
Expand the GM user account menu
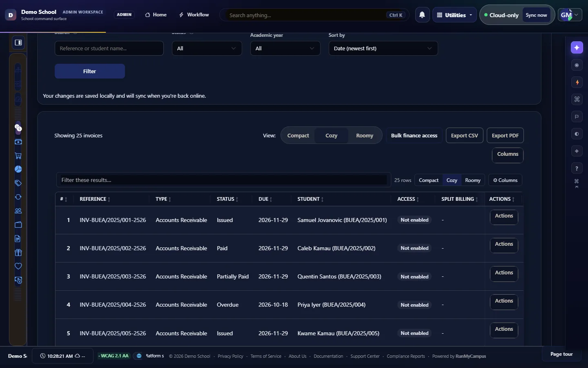pos(570,15)
